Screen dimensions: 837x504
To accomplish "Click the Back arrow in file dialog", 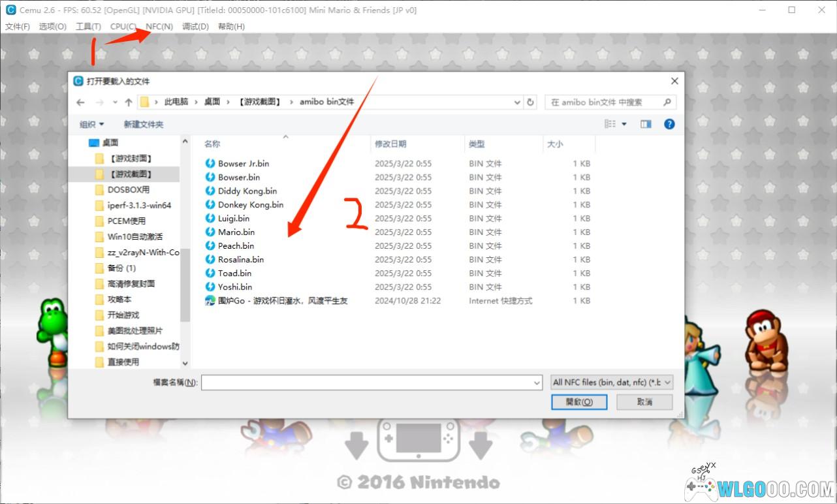I will [x=80, y=102].
